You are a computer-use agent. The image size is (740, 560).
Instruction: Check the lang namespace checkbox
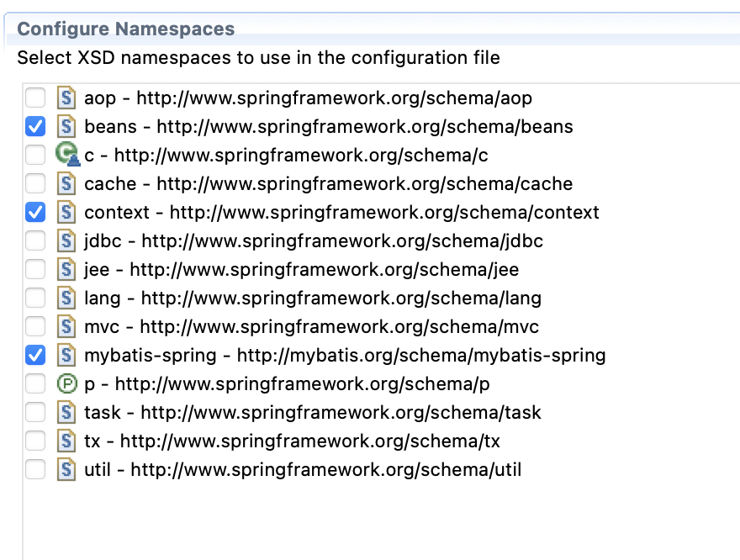point(35,298)
